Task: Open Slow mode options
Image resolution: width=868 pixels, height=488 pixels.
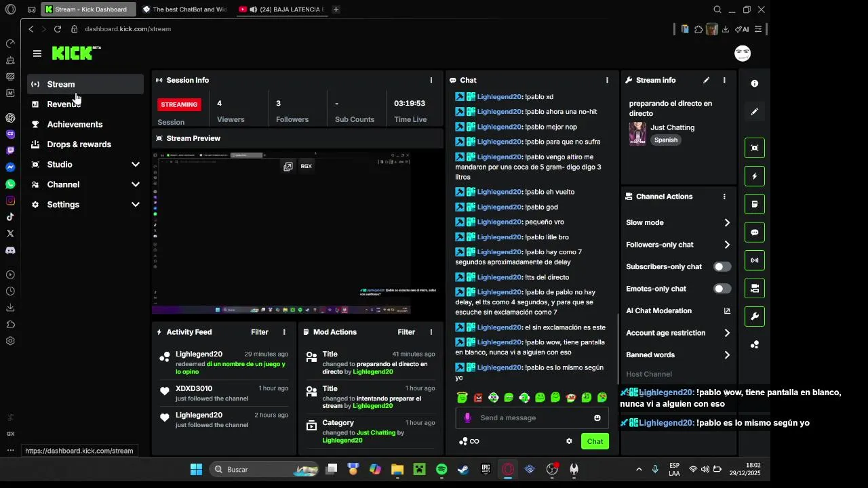Action: pyautogui.click(x=678, y=223)
